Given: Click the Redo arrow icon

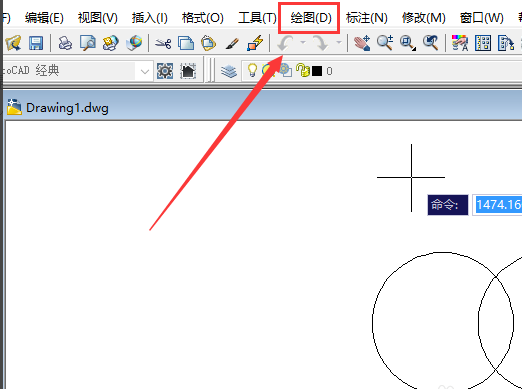Looking at the screenshot, I should click(x=321, y=43).
